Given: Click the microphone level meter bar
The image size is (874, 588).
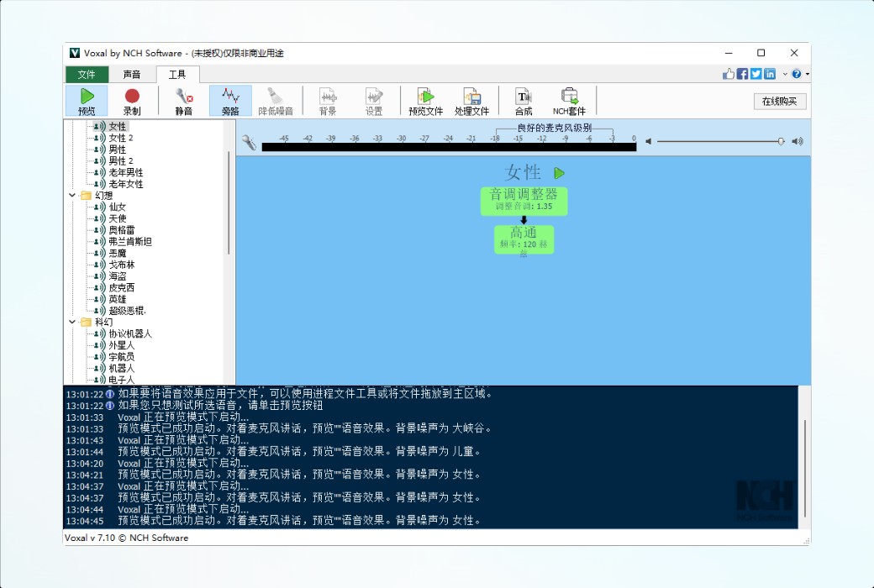Looking at the screenshot, I should [x=449, y=147].
